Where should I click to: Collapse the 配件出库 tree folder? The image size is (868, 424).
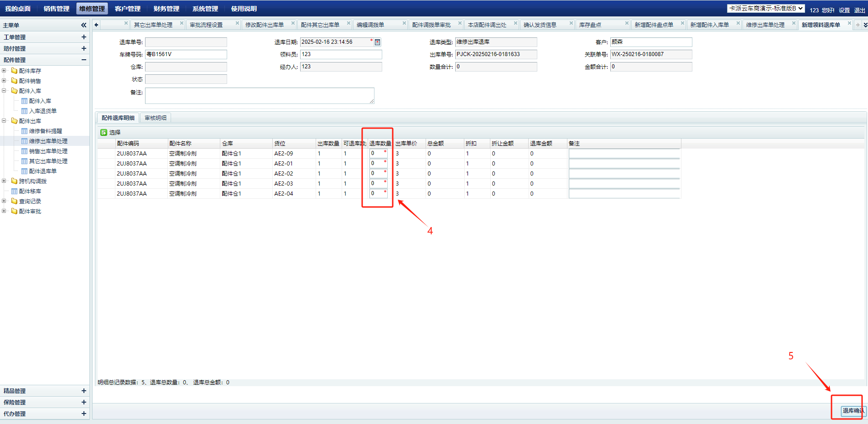click(x=4, y=121)
